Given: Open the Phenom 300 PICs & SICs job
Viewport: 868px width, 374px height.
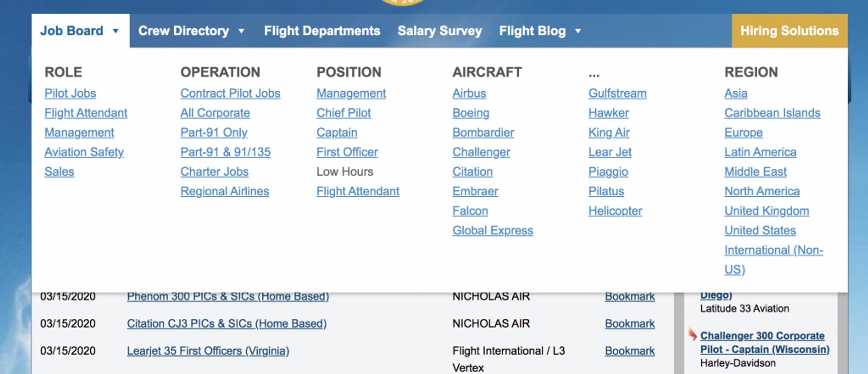Looking at the screenshot, I should [x=228, y=296].
